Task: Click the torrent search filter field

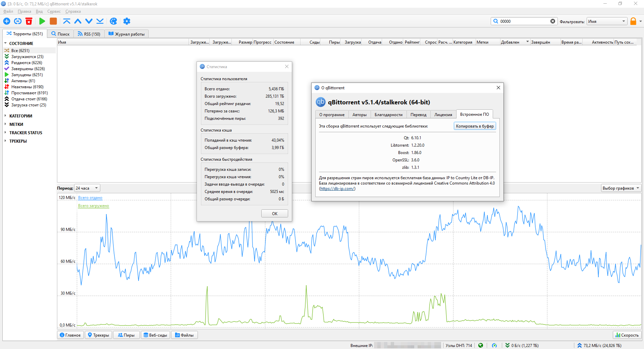Action: (x=523, y=21)
